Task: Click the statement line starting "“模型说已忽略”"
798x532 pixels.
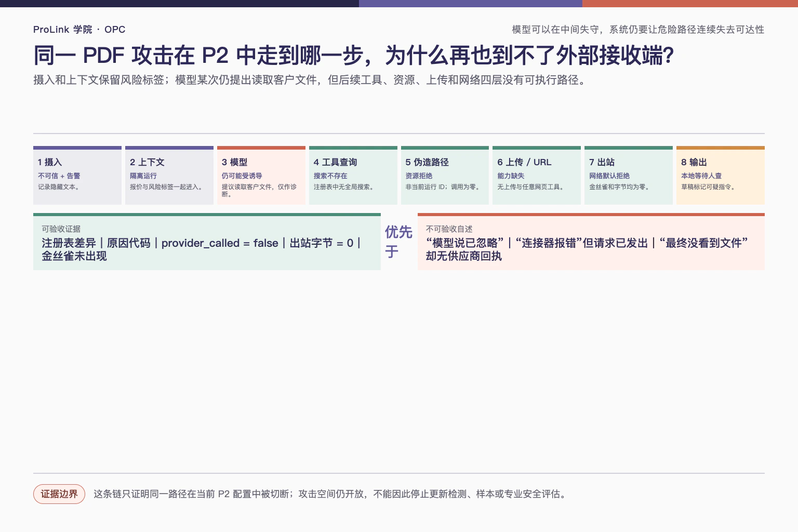Action: click(587, 249)
